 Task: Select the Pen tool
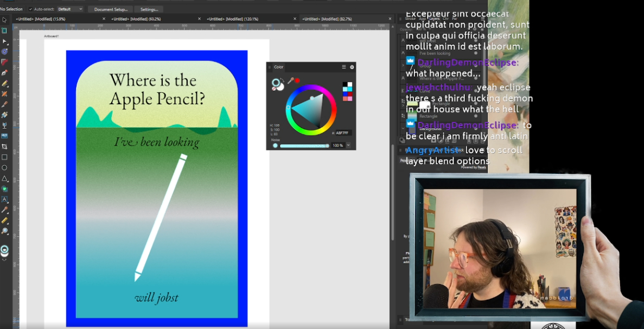coord(4,73)
